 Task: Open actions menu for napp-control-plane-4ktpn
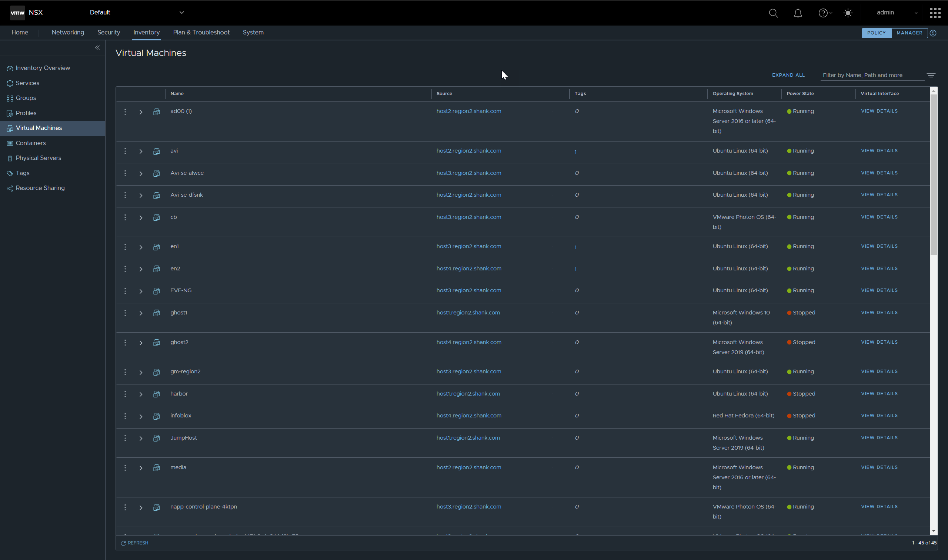125,507
